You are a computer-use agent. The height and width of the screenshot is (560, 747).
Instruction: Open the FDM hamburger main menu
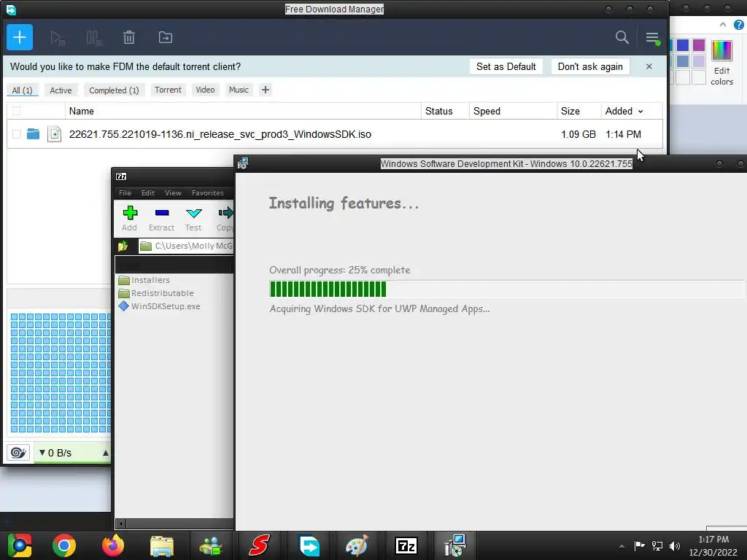652,38
